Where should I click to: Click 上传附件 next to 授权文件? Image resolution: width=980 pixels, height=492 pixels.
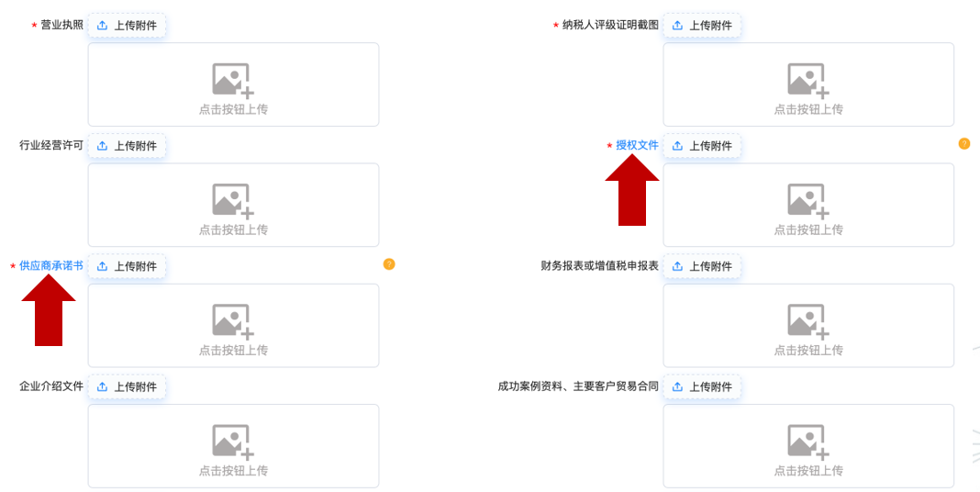point(702,146)
